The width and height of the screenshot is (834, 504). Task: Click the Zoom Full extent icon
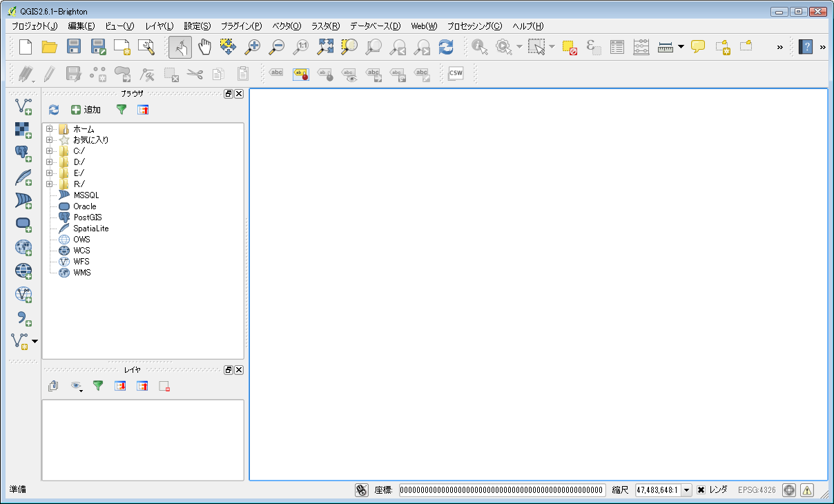pos(325,47)
